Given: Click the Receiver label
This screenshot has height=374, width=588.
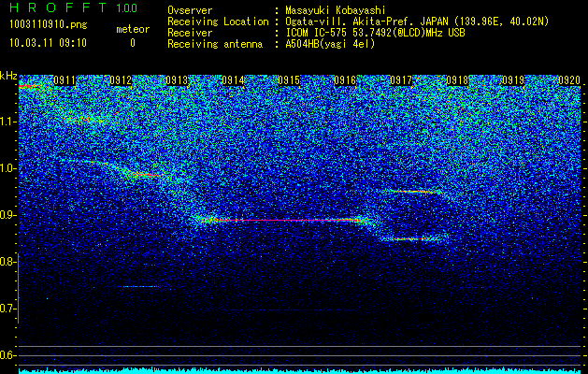Looking at the screenshot, I should (x=190, y=33).
